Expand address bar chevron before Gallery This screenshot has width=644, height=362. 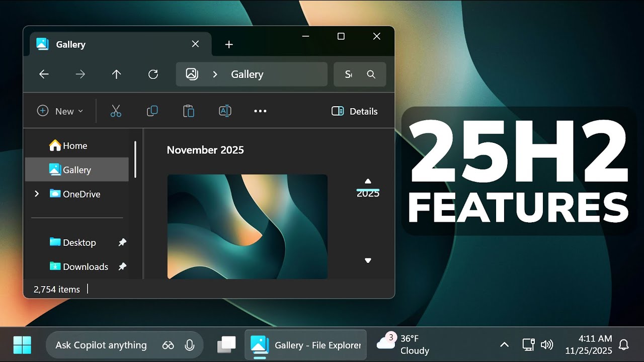pyautogui.click(x=215, y=74)
